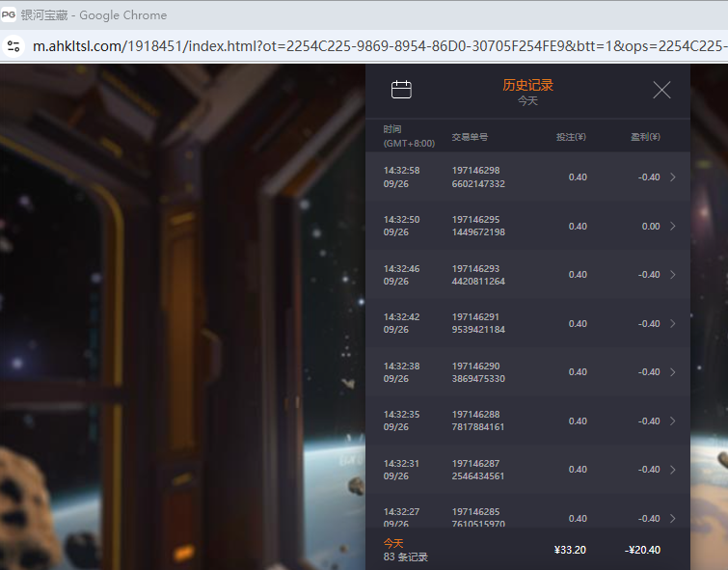Expand the 14:32:35 record chevron
This screenshot has height=570, width=728.
click(x=672, y=421)
